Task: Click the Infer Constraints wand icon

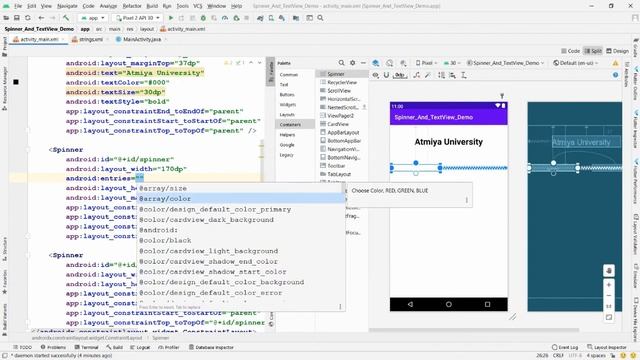Action: tap(427, 75)
